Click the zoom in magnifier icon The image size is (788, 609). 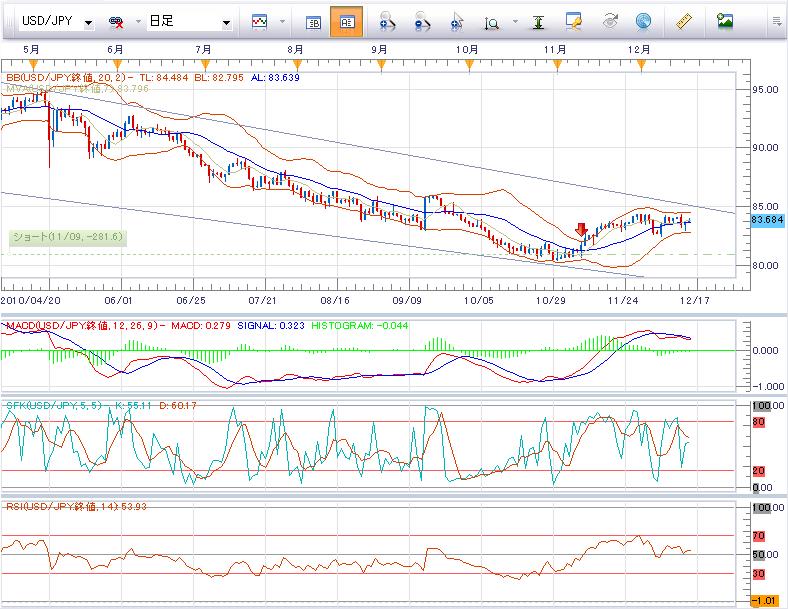pos(387,22)
